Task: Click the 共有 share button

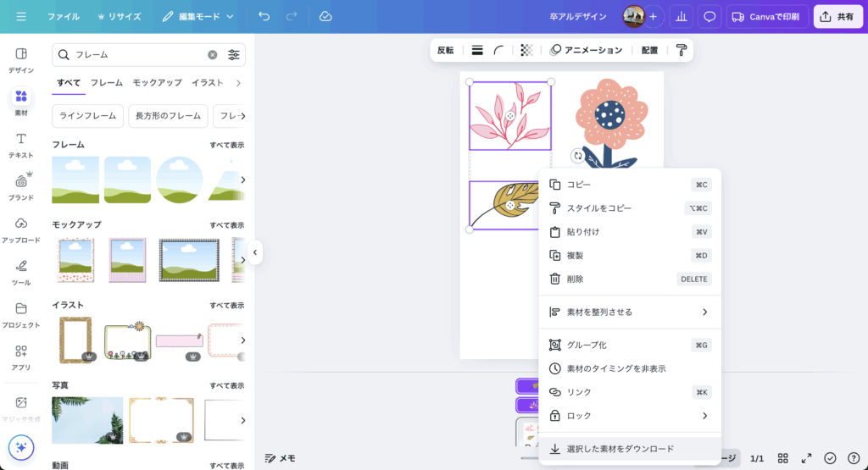Action: pyautogui.click(x=837, y=16)
